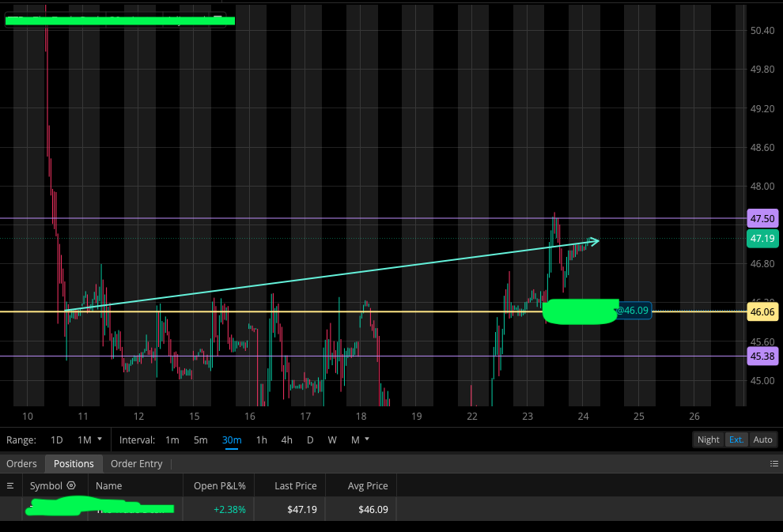Choose the daily D interval
783x532 pixels.
click(x=310, y=440)
